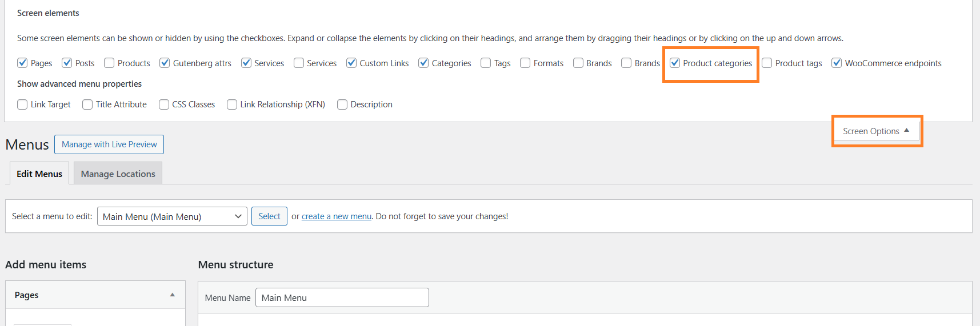Image resolution: width=980 pixels, height=326 pixels.
Task: Collapse the Pages accordion section
Action: click(172, 295)
